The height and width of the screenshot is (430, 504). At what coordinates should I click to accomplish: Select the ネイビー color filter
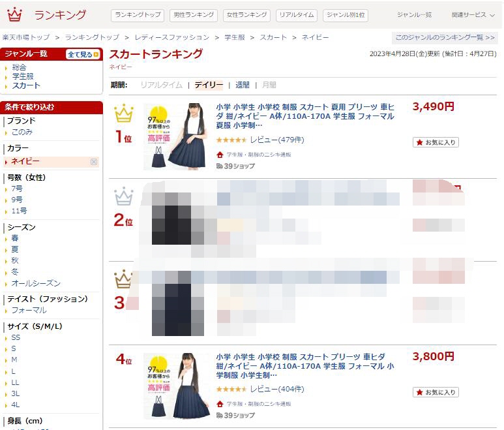click(x=25, y=161)
